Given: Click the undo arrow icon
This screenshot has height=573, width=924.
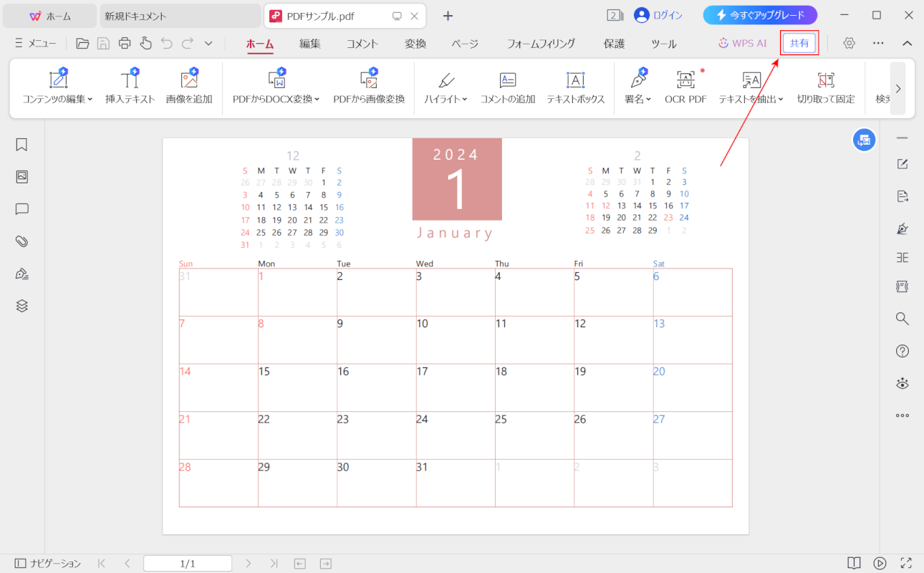Looking at the screenshot, I should 167,43.
